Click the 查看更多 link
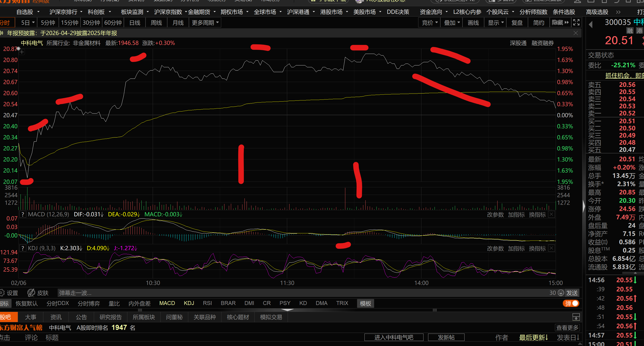 tap(567, 328)
